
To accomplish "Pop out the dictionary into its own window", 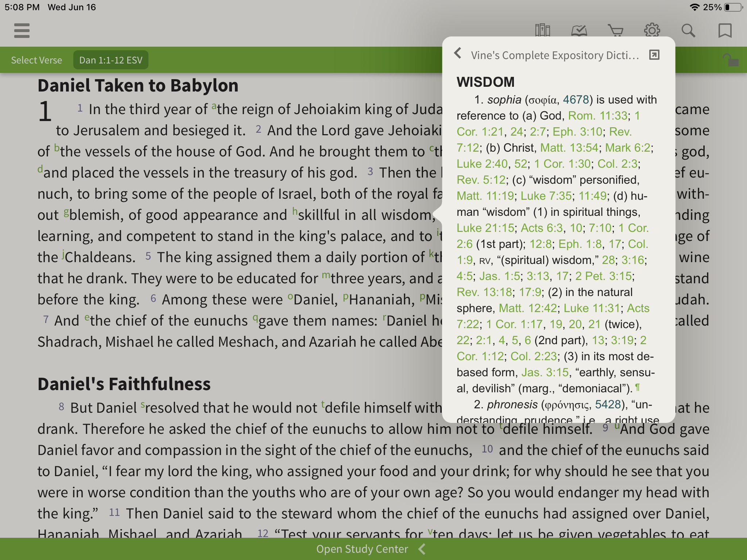I will [655, 54].
